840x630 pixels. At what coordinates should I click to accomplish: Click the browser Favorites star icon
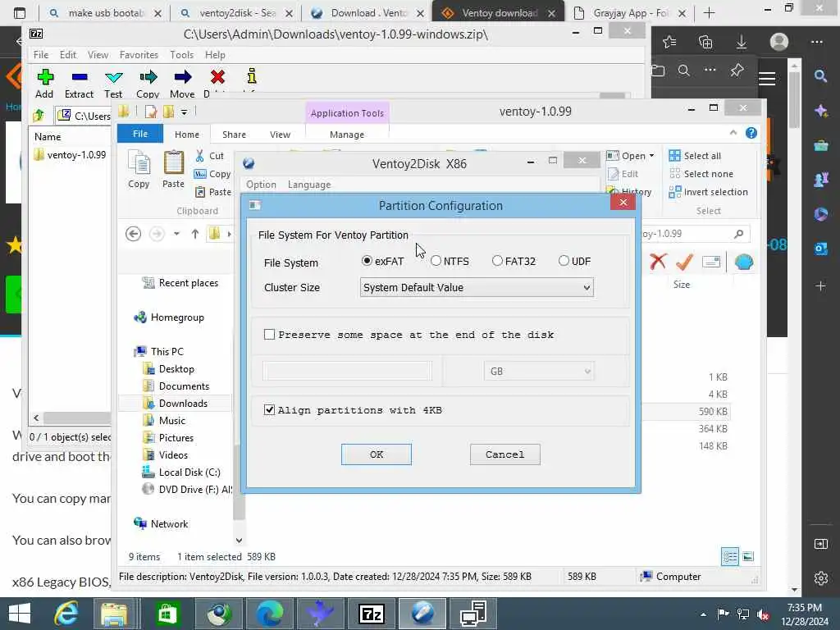tap(669, 42)
